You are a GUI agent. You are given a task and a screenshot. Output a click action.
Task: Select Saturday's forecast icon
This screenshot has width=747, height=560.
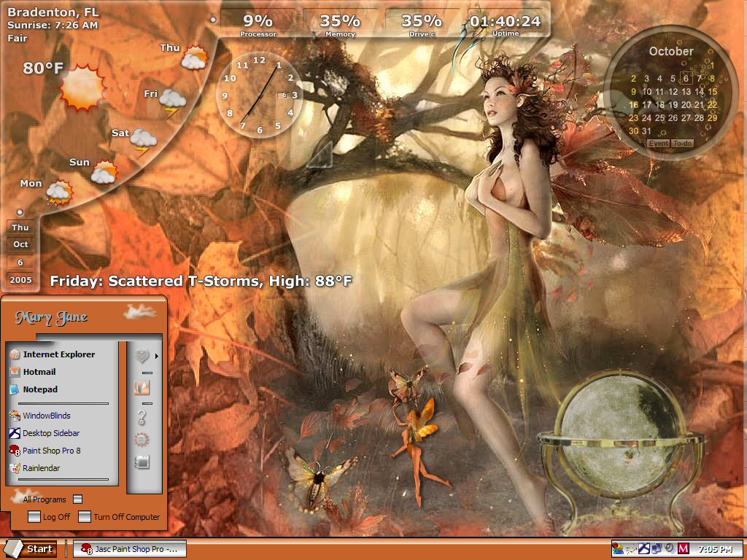143,141
